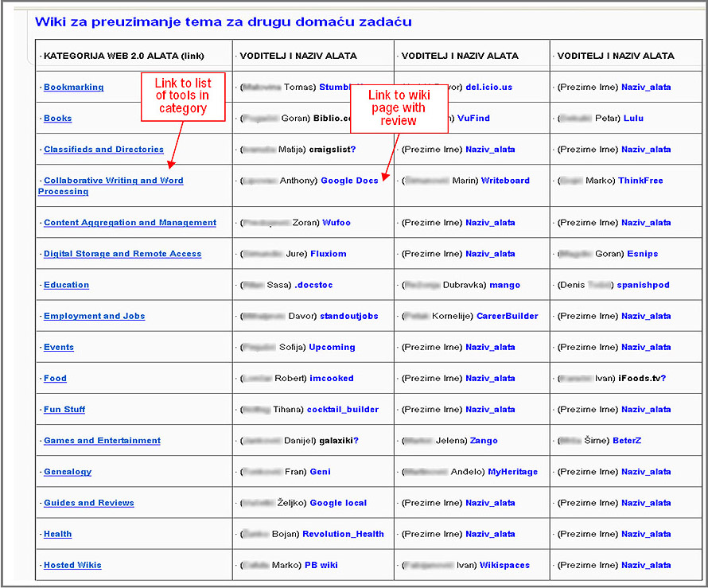This screenshot has width=708, height=588.
Task: Open the Google local wiki page
Action: [x=338, y=503]
